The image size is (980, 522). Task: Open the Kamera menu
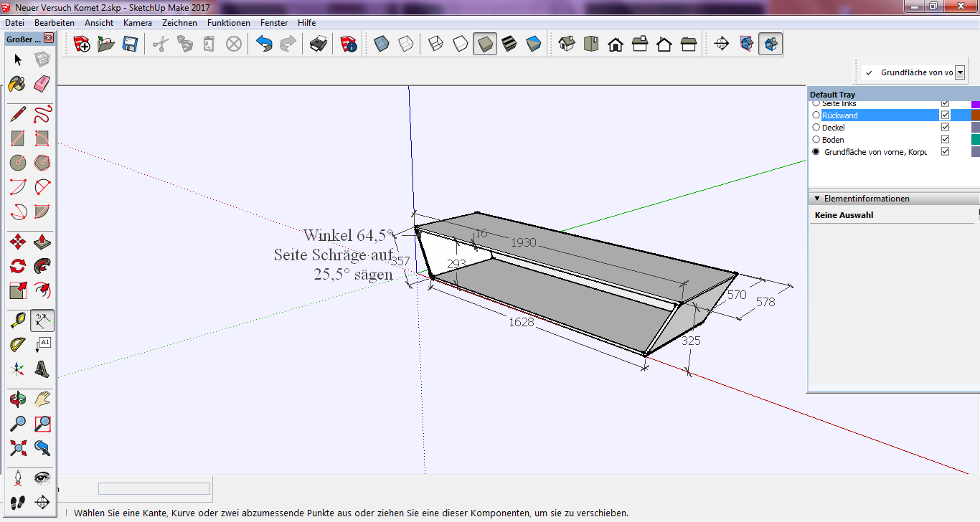pyautogui.click(x=137, y=23)
